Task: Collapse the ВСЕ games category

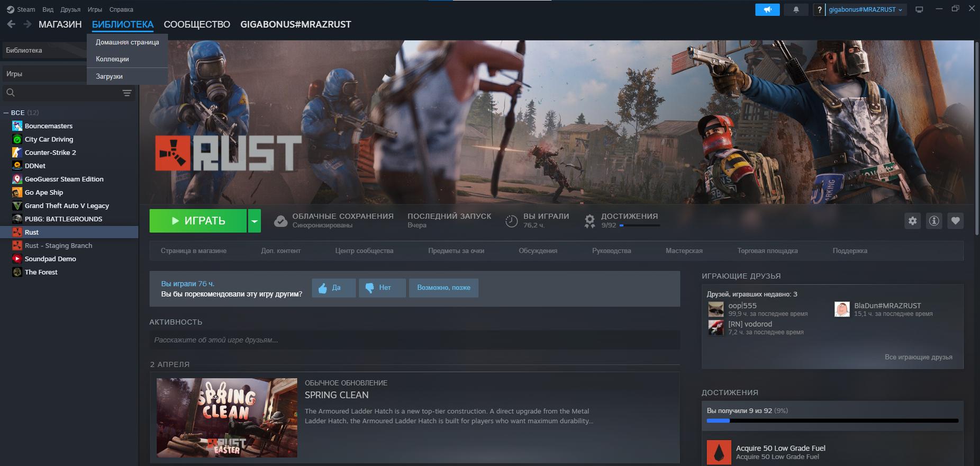Action: [x=6, y=113]
